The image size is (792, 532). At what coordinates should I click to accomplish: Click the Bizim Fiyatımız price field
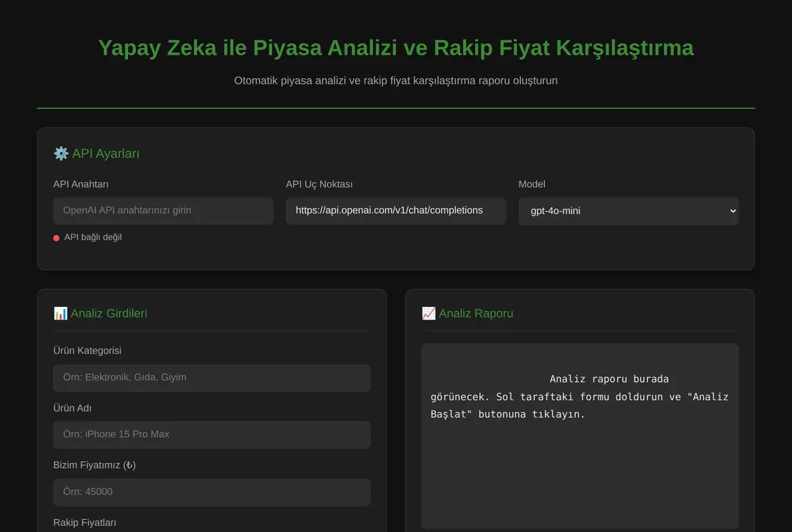click(x=212, y=492)
